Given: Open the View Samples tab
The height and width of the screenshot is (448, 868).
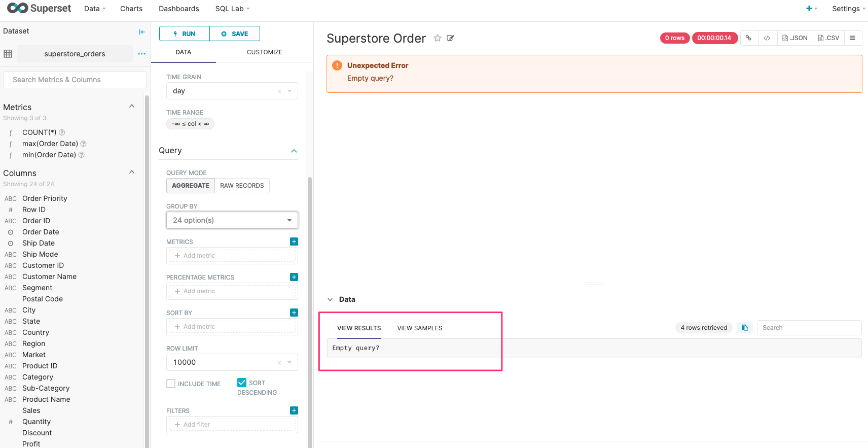Looking at the screenshot, I should pyautogui.click(x=420, y=328).
